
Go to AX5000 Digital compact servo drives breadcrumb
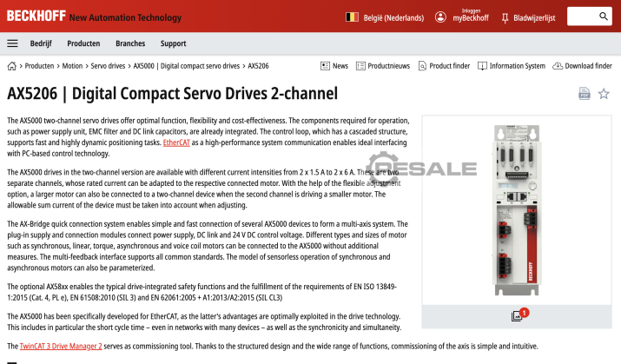point(187,66)
